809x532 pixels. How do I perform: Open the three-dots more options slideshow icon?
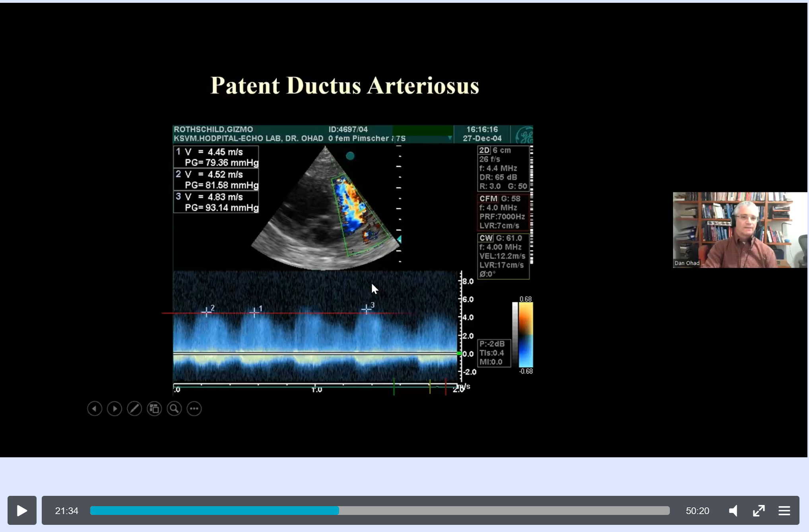coord(194,408)
